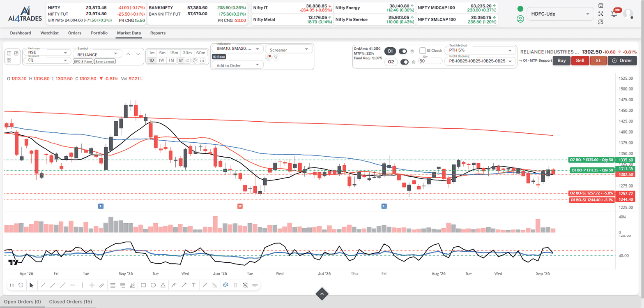Go to the Watchlist tab
The image size is (644, 308).
pos(49,33)
